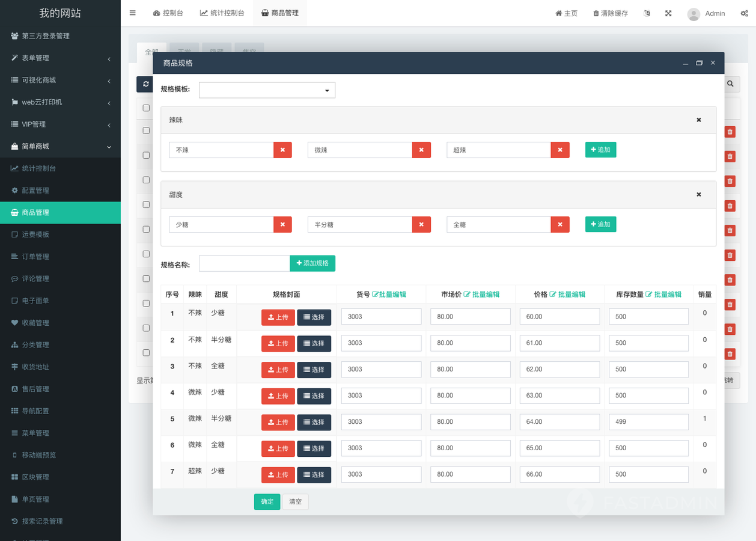Open 订单管理 in the sidebar
This screenshot has height=541, width=756.
pyautogui.click(x=35, y=257)
